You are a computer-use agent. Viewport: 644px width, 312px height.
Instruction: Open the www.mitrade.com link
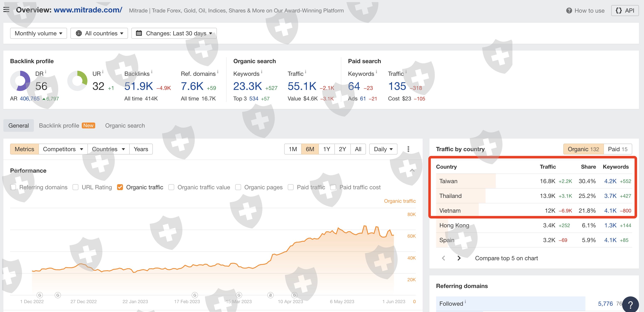coord(88,10)
